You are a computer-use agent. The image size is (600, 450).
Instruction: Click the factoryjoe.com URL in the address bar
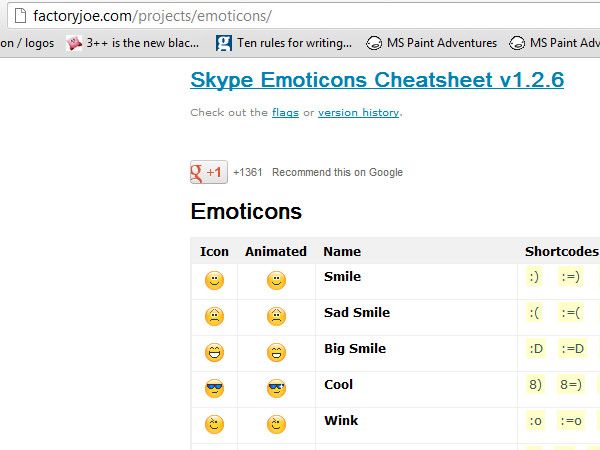[152, 16]
